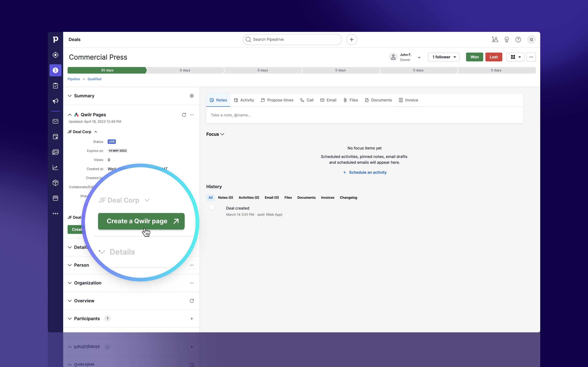Image resolution: width=588 pixels, height=367 pixels.
Task: Mark the deal as Won
Action: tap(474, 57)
